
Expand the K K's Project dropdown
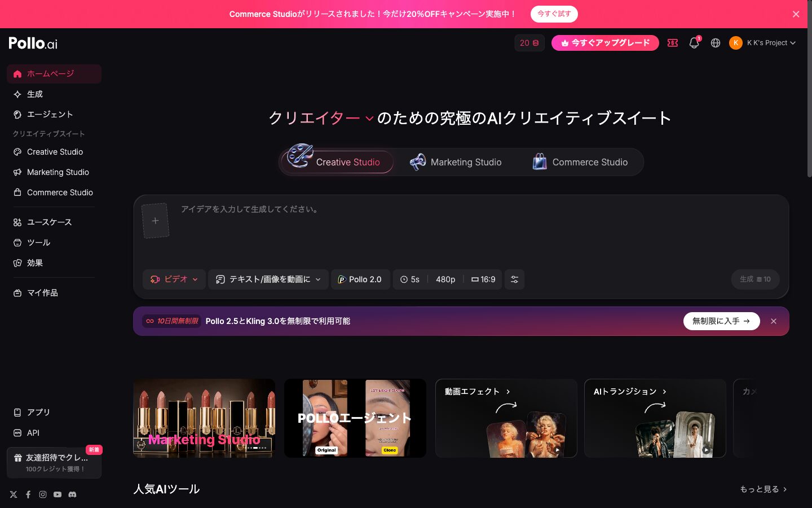tap(771, 43)
